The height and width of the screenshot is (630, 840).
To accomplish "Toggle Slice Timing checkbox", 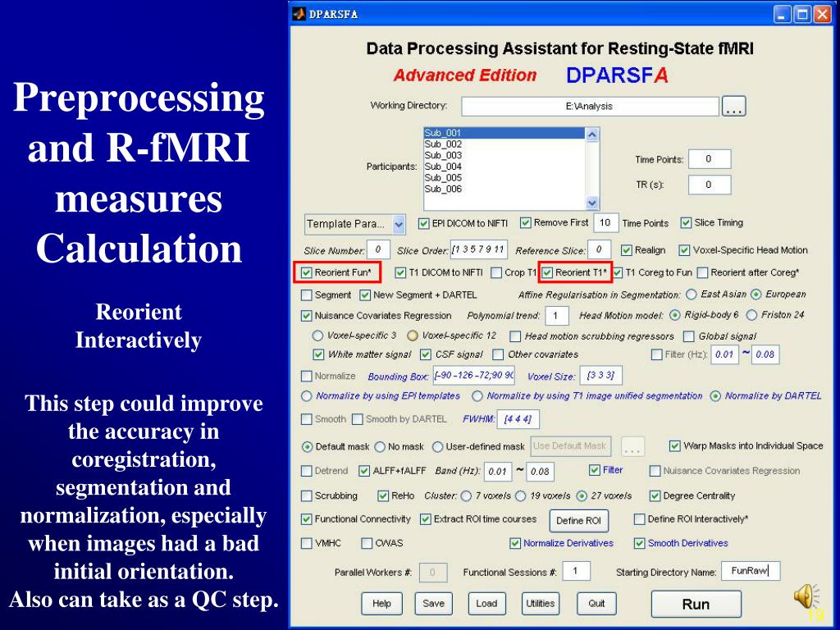I will coord(686,223).
